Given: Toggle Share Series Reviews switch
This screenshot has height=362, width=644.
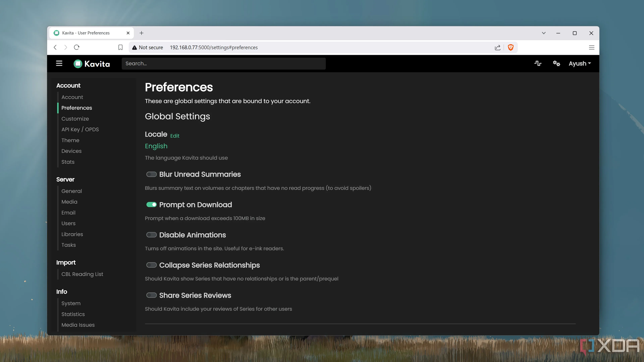Looking at the screenshot, I should point(151,295).
